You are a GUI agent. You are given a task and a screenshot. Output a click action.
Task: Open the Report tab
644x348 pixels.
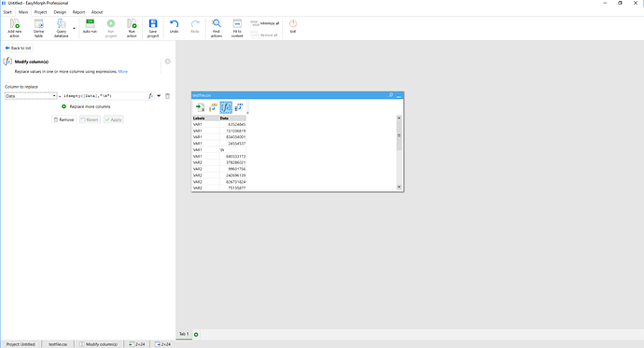tap(78, 12)
